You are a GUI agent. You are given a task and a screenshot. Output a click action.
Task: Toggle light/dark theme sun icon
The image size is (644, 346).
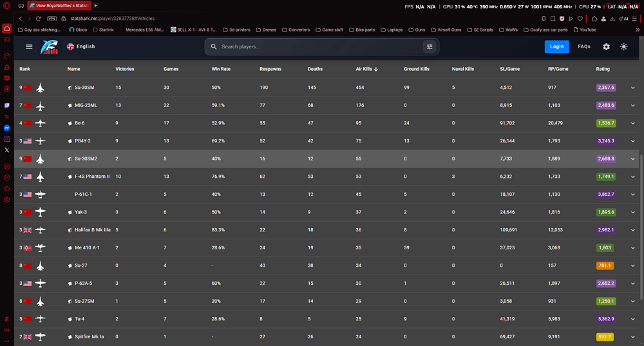624,47
